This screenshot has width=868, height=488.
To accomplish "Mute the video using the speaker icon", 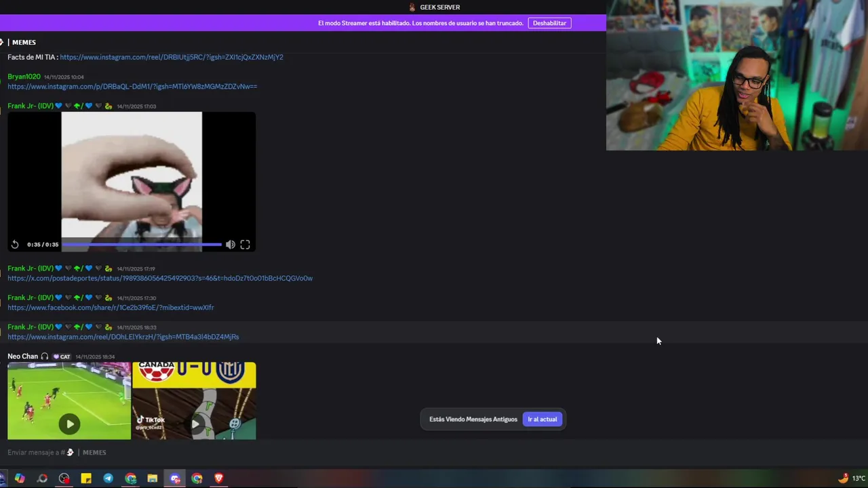I will [231, 245].
